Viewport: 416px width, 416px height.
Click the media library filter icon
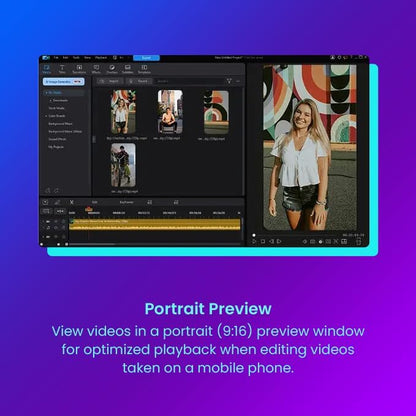229,81
